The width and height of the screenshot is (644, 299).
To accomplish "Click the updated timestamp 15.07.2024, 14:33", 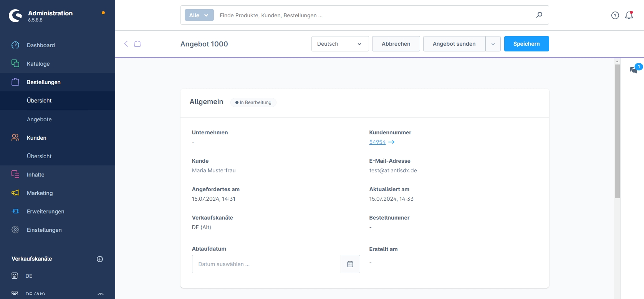I will click(391, 199).
